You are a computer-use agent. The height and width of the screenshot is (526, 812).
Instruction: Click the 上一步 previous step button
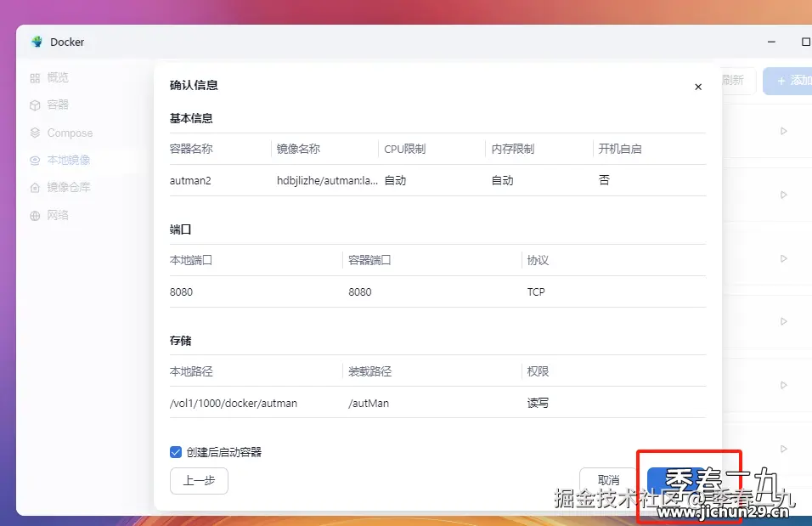[199, 480]
